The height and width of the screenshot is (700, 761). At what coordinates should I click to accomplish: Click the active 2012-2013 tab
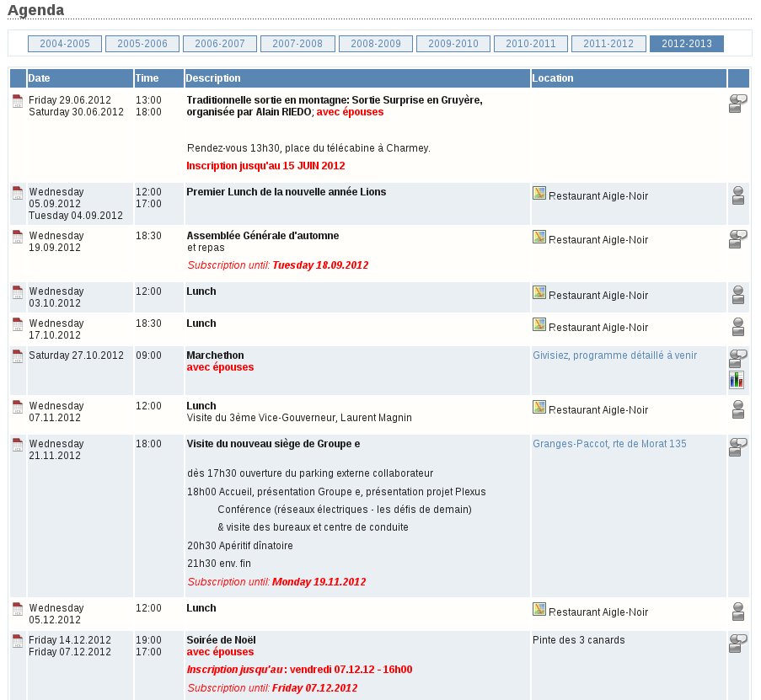pyautogui.click(x=687, y=44)
